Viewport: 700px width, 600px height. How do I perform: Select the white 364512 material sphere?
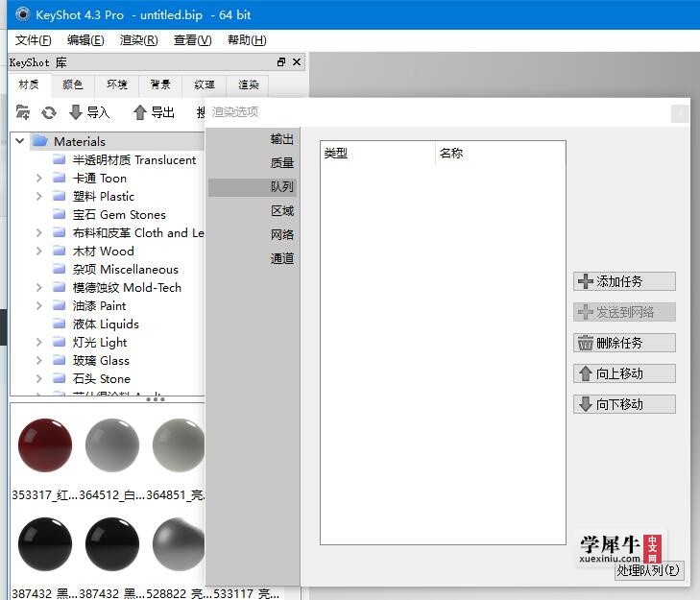click(x=112, y=445)
